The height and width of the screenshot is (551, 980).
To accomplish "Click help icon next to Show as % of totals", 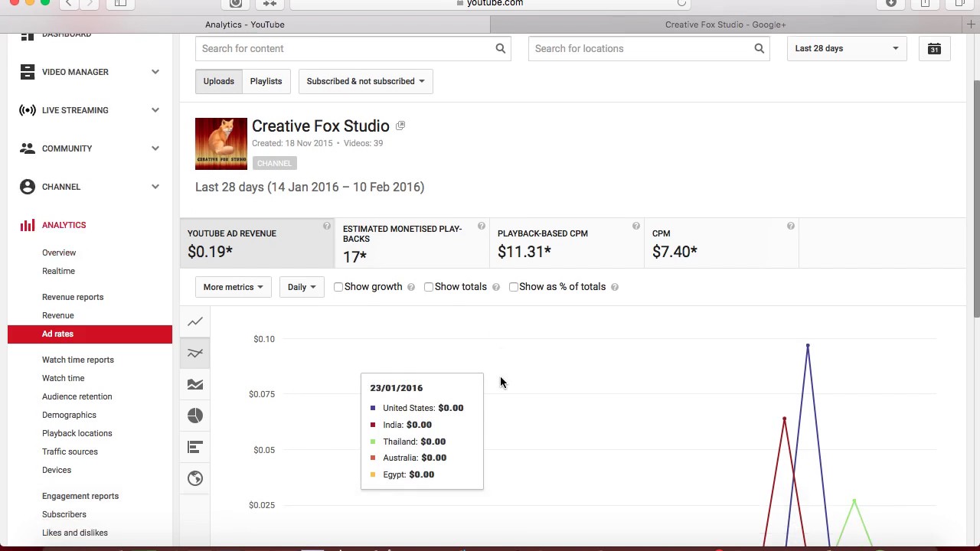I will (615, 287).
